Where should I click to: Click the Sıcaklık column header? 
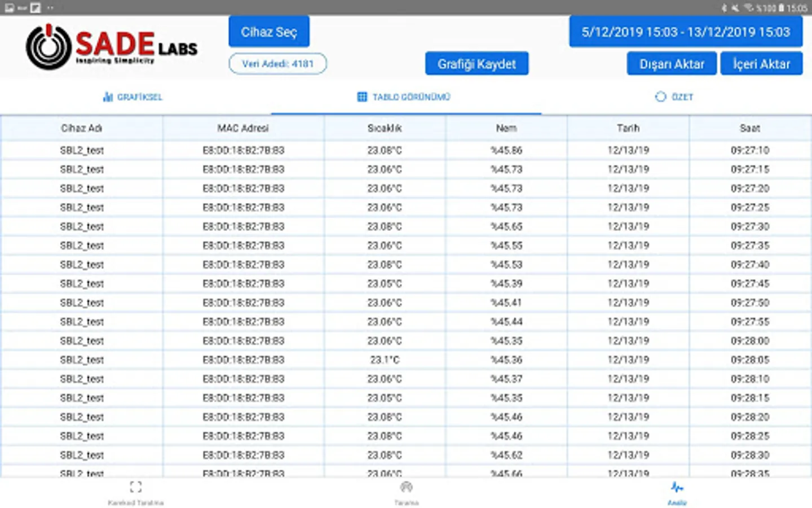click(385, 128)
